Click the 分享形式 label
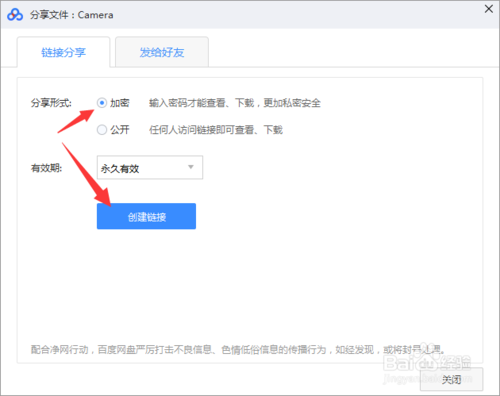Viewport: 500px width, 396px height. (51, 103)
